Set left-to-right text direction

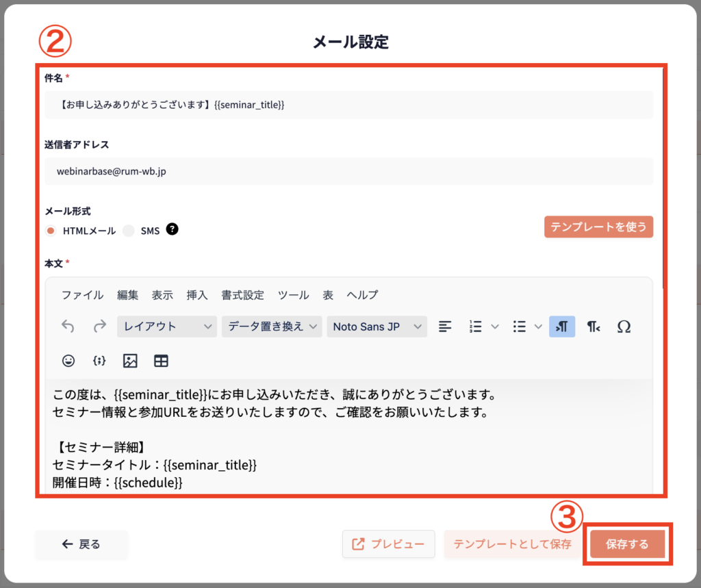pos(562,327)
